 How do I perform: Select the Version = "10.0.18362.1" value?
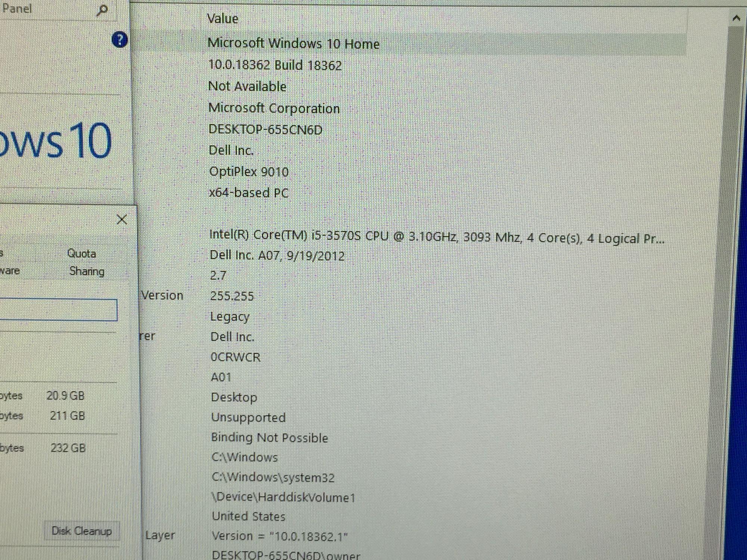[x=280, y=536]
